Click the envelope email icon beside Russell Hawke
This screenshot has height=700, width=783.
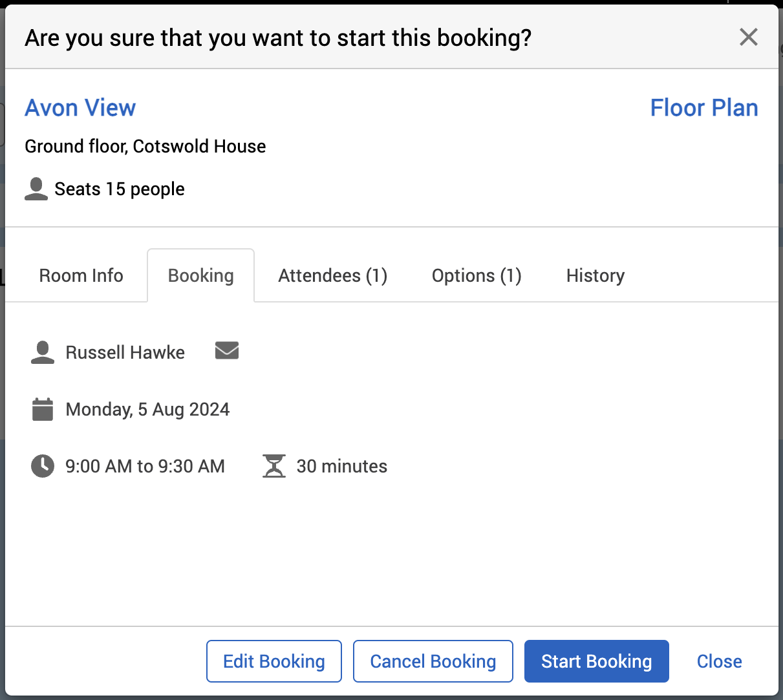[226, 350]
